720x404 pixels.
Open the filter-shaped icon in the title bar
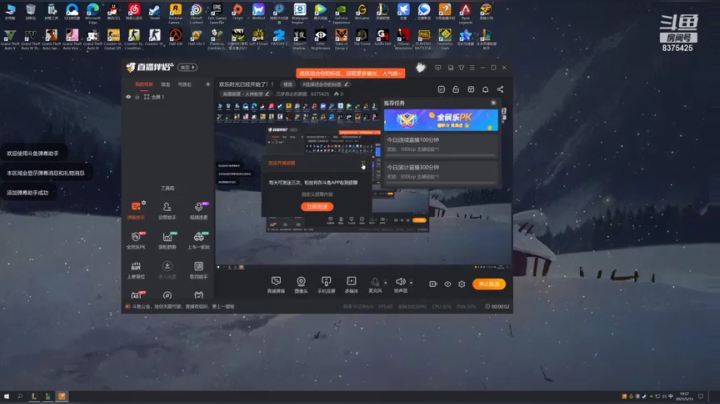[461, 67]
